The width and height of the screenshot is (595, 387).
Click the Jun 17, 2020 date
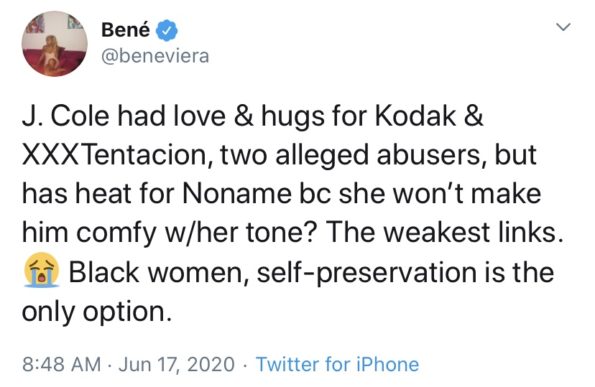176,364
